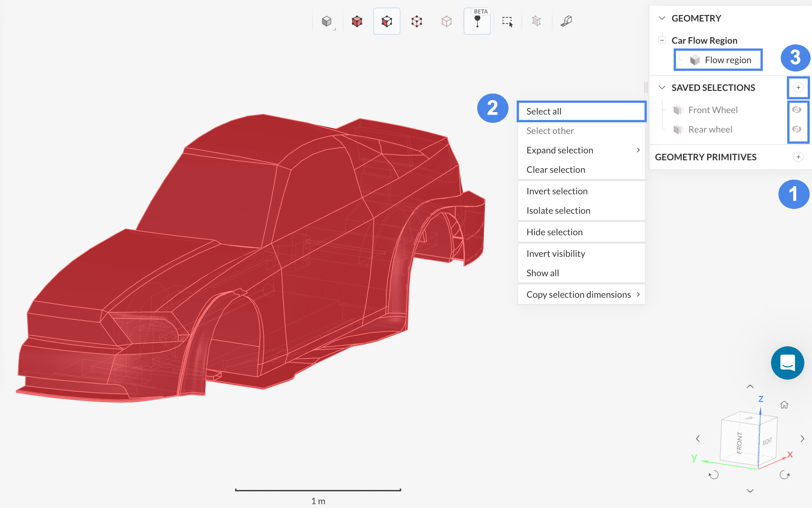Open the render mode cube menu
Screen dimensions: 812x508
tap(327, 21)
